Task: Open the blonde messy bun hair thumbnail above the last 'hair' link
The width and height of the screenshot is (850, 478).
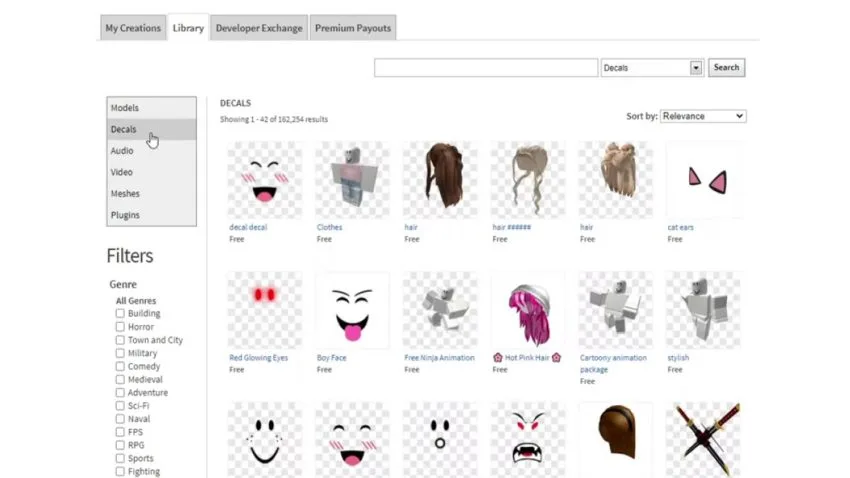Action: tap(616, 179)
